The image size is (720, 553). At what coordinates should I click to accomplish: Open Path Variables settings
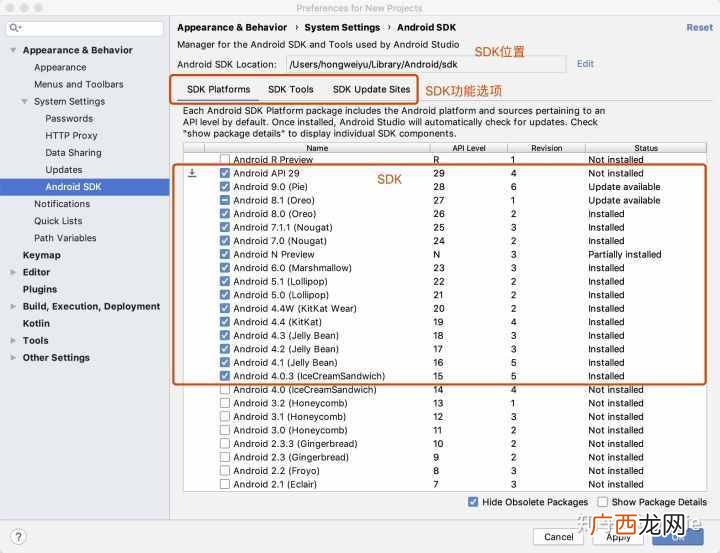click(65, 238)
